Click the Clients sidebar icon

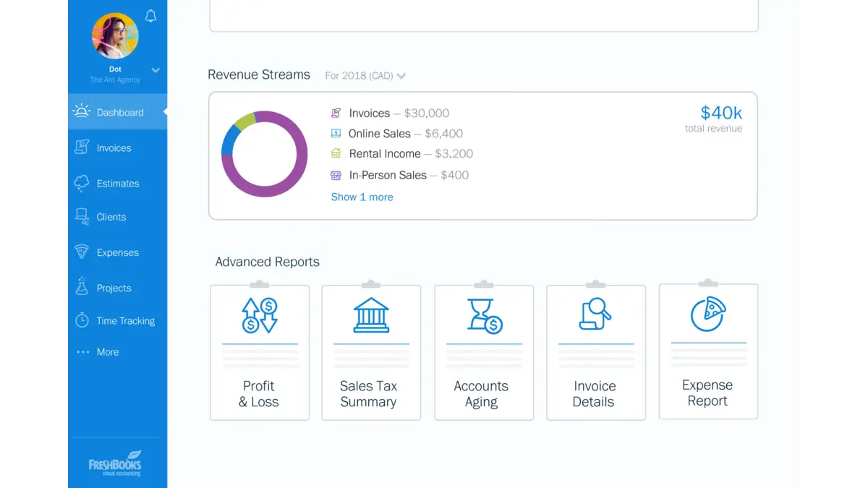pyautogui.click(x=82, y=216)
